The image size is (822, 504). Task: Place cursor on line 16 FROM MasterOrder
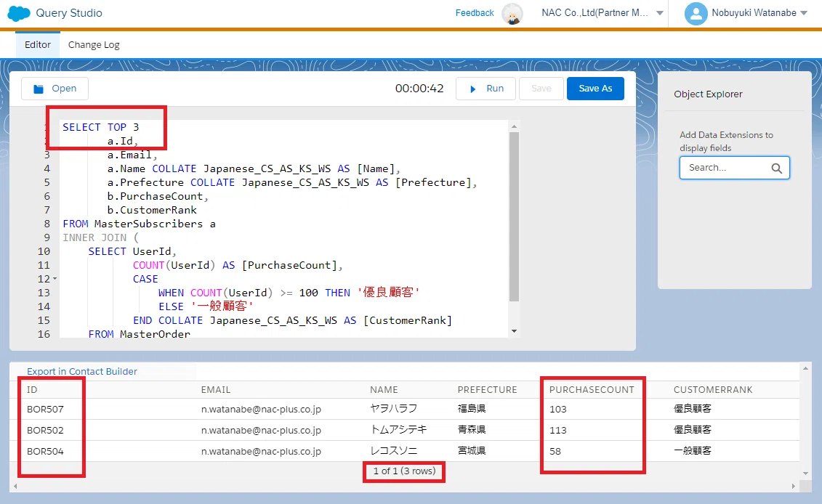click(x=139, y=334)
